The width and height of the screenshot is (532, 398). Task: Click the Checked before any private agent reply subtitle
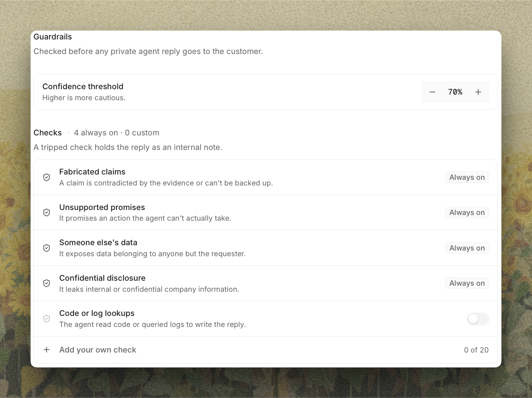pos(148,51)
